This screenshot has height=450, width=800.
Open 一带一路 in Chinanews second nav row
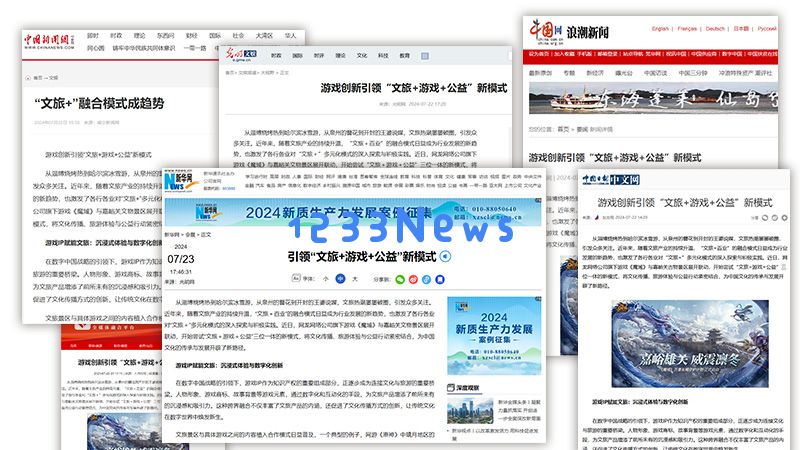pyautogui.click(x=194, y=48)
